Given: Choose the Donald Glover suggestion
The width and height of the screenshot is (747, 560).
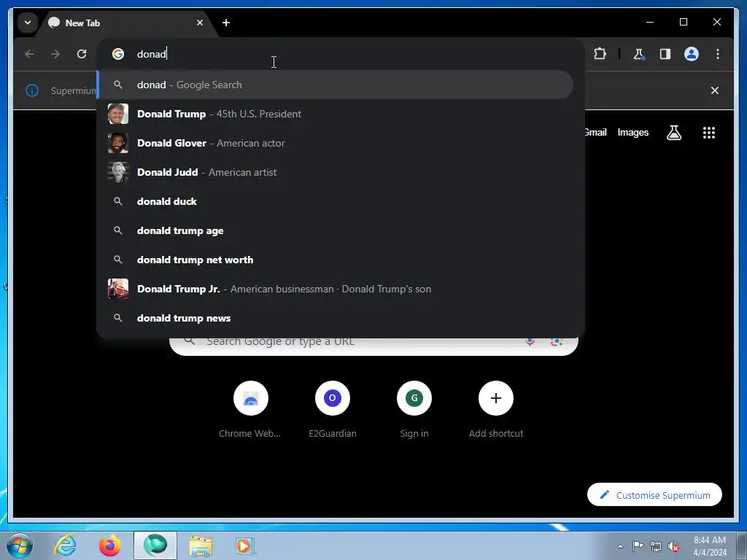Looking at the screenshot, I should (336, 143).
